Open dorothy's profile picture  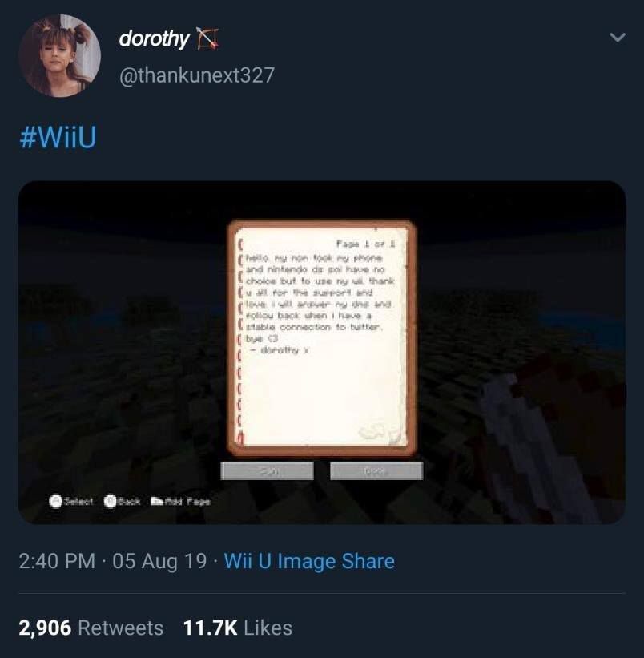coord(59,56)
